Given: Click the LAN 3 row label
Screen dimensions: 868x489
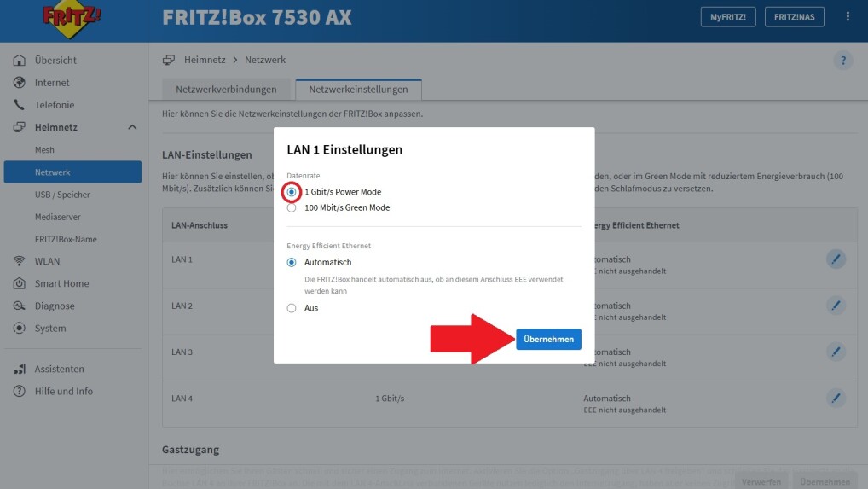Looking at the screenshot, I should coord(182,352).
